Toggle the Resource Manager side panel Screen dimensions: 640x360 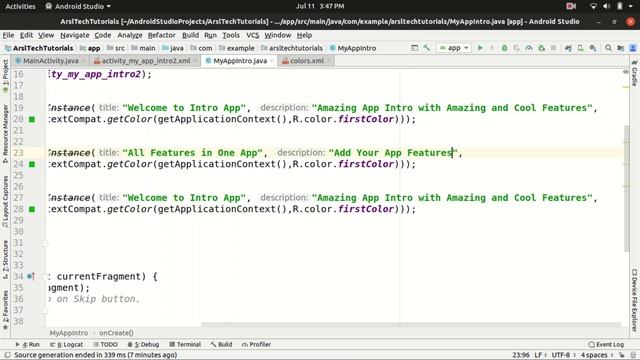coord(5,134)
